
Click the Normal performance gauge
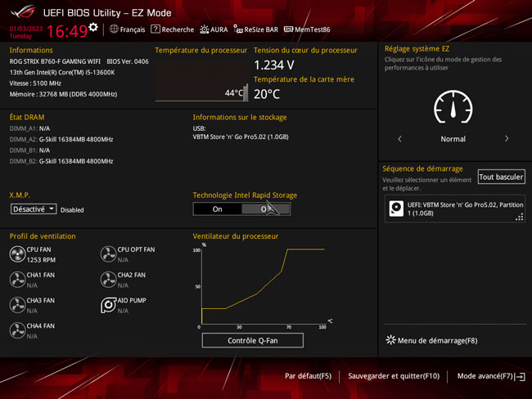(453, 107)
